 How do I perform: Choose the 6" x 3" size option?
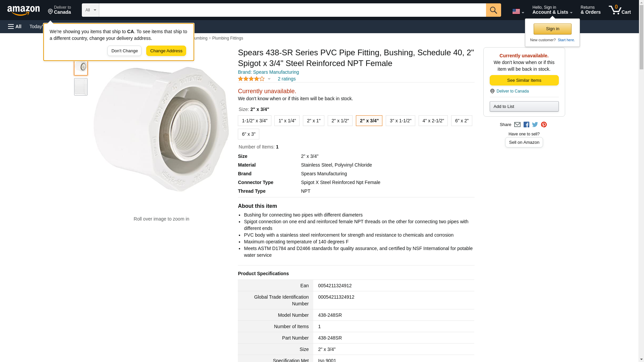248,134
